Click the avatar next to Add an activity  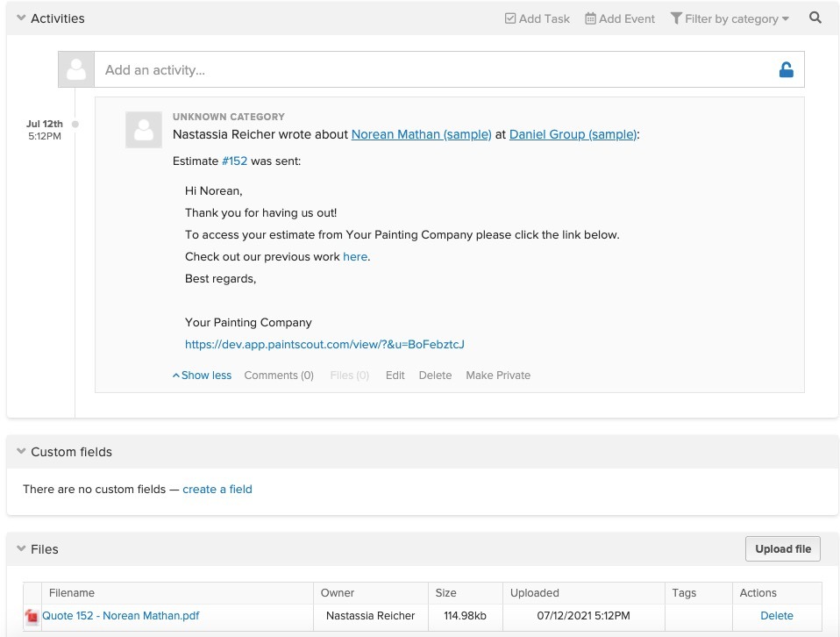click(76, 69)
